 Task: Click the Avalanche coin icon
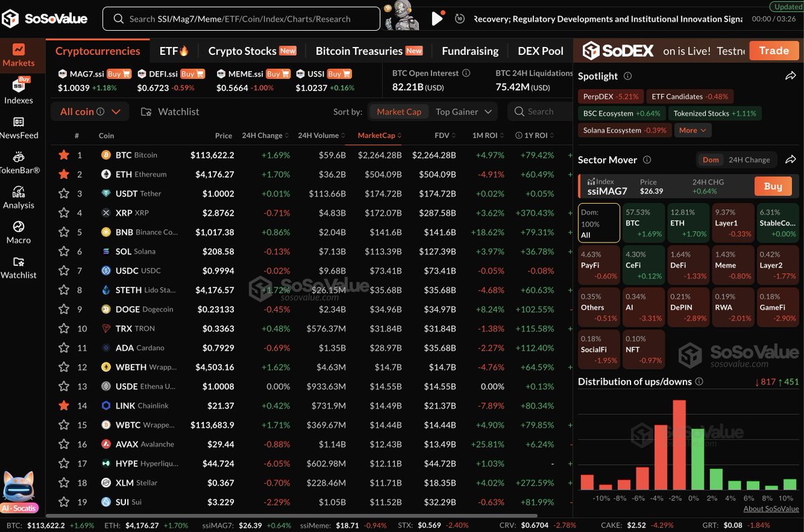point(105,444)
